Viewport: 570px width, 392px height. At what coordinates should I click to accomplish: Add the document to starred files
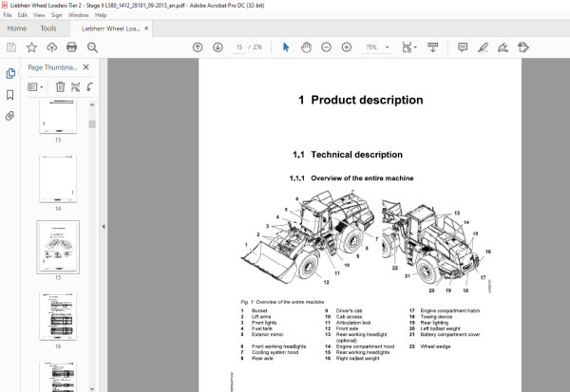[x=31, y=47]
